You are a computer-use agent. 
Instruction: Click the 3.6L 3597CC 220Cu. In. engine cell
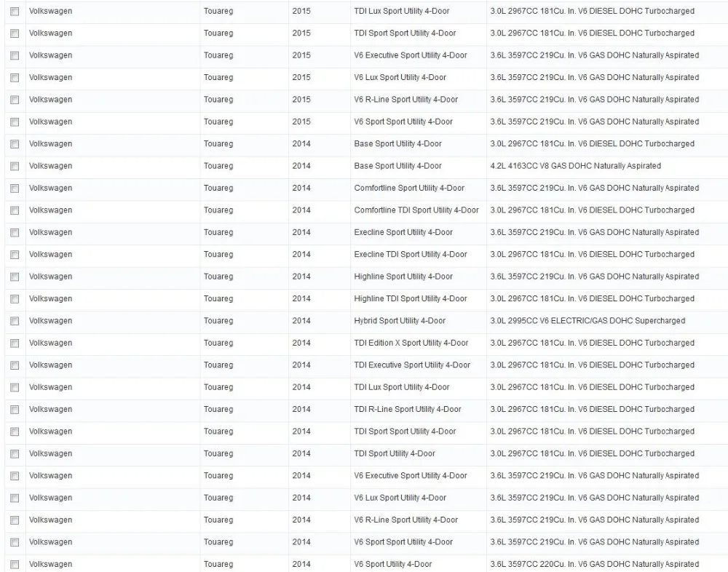tap(594, 564)
